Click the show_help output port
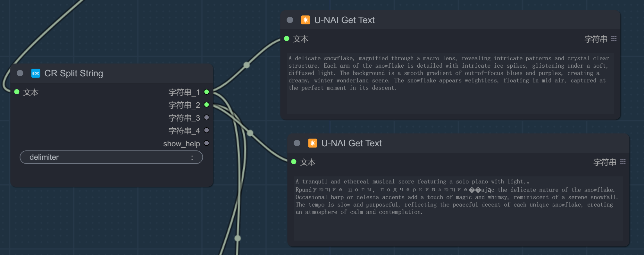Screen dimensions: 644x255 click(207, 143)
